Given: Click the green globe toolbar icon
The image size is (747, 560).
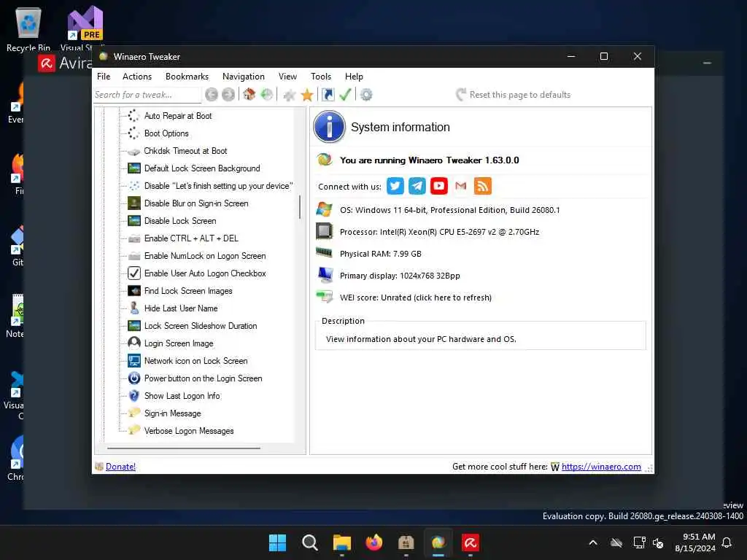Looking at the screenshot, I should (267, 94).
